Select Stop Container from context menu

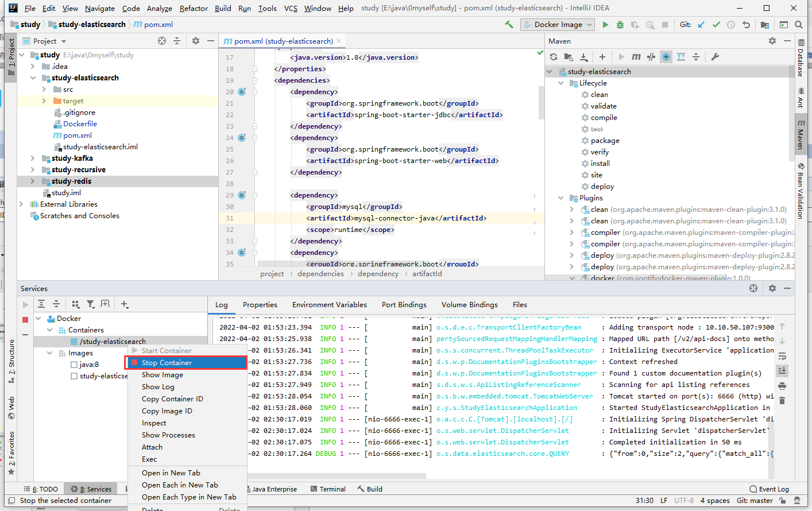(x=167, y=363)
